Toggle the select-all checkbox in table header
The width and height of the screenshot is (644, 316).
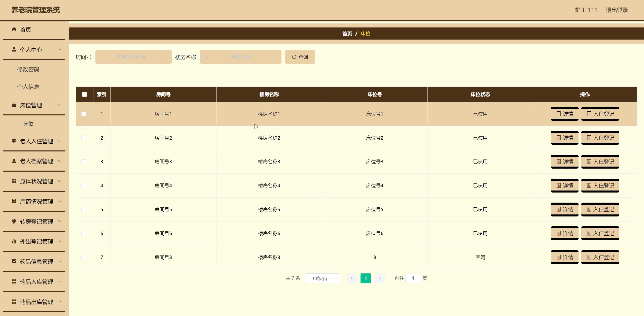(84, 94)
